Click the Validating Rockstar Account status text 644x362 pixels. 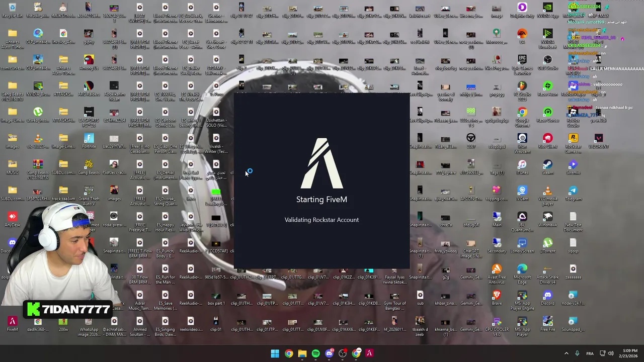pyautogui.click(x=321, y=220)
